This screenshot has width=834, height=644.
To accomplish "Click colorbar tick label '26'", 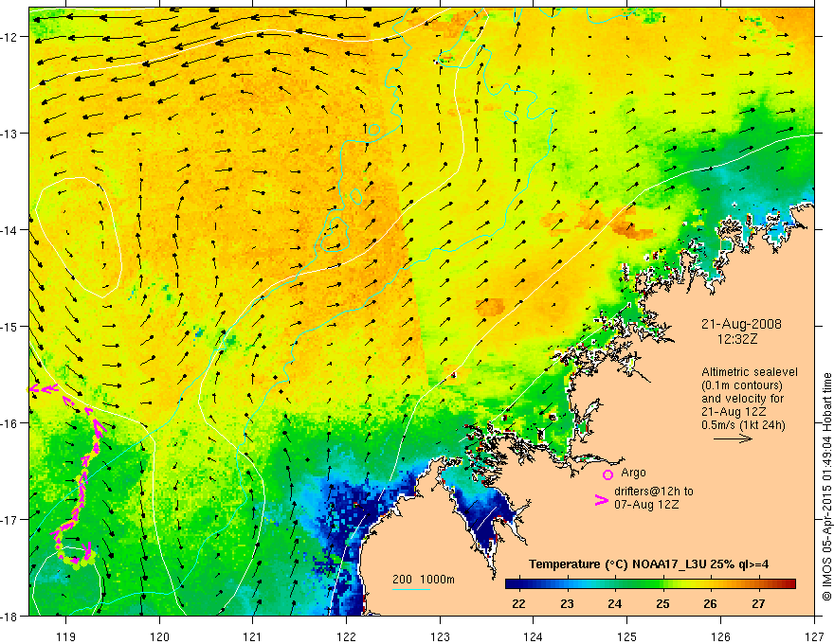I will [x=710, y=603].
